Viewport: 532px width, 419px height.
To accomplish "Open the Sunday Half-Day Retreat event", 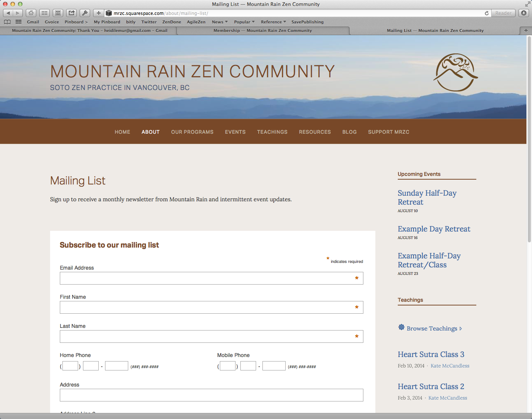I will tap(427, 198).
